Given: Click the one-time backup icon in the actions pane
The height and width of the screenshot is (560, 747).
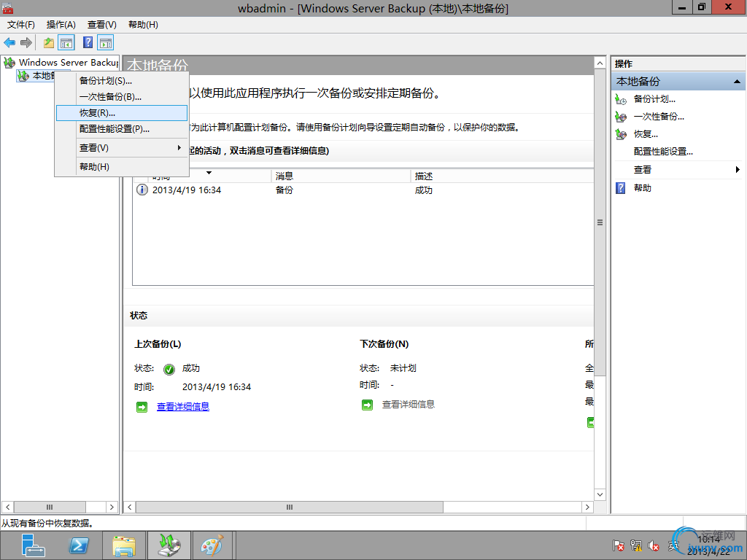Looking at the screenshot, I should pyautogui.click(x=621, y=116).
